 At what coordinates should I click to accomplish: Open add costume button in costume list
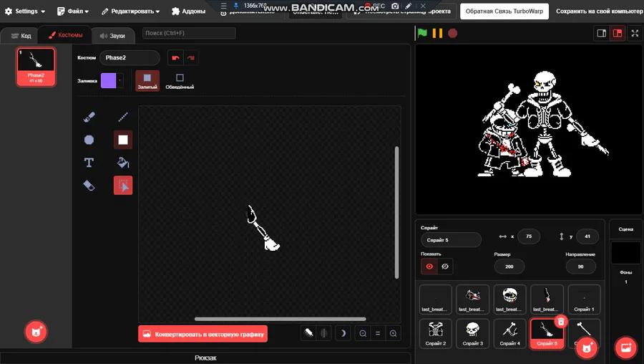click(36, 332)
